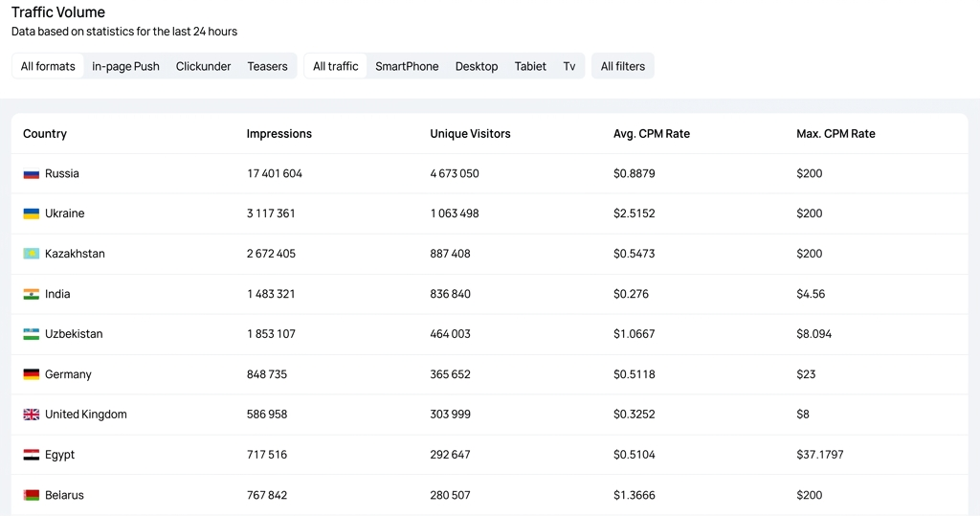Click the Traffic Volume heading
The image size is (980, 516).
pos(58,11)
